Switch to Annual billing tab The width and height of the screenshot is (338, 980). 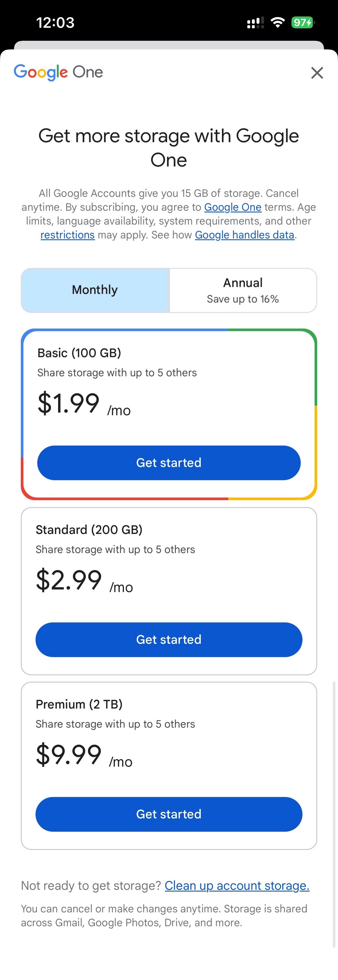243,290
